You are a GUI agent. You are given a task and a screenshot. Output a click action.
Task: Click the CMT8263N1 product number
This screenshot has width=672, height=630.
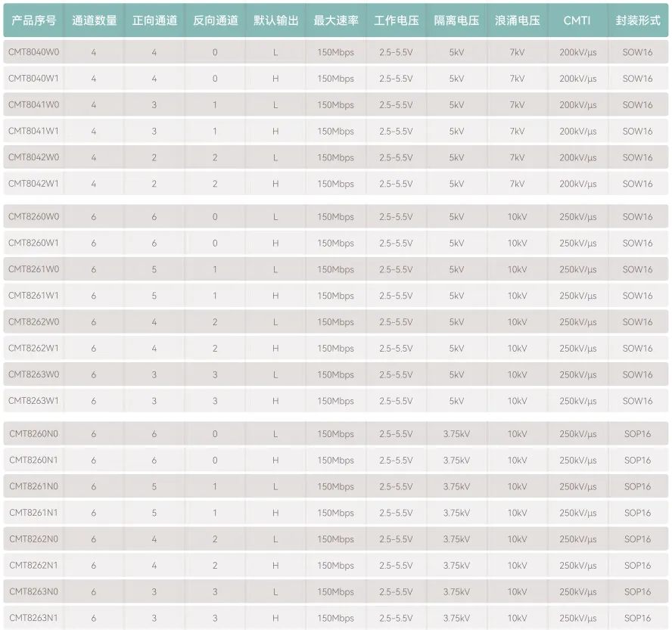coord(33,618)
